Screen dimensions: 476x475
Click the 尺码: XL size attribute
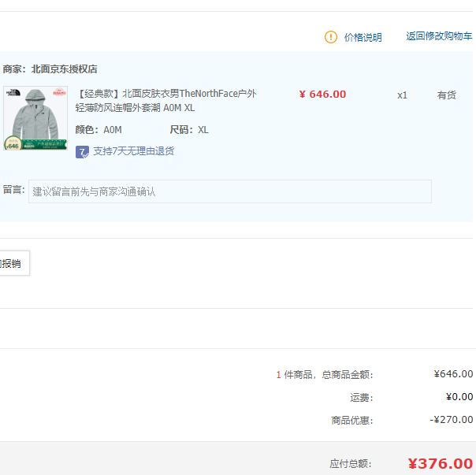point(189,130)
